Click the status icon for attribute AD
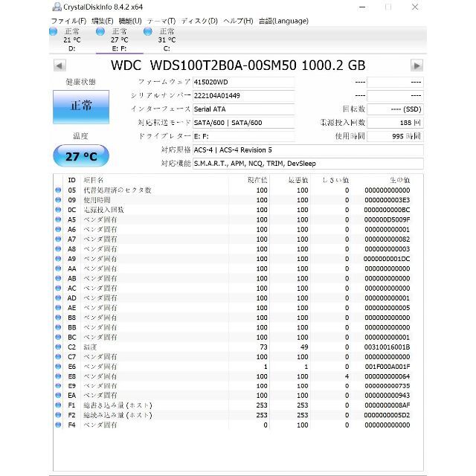This screenshot has width=476, height=476. coord(58,297)
